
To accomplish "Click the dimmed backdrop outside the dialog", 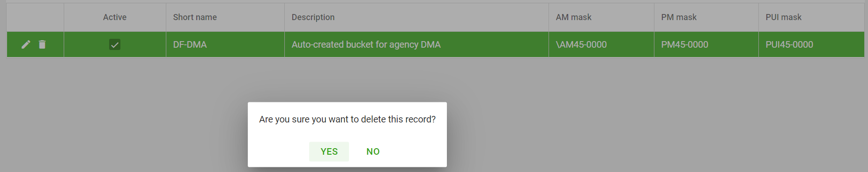I will [609, 117].
